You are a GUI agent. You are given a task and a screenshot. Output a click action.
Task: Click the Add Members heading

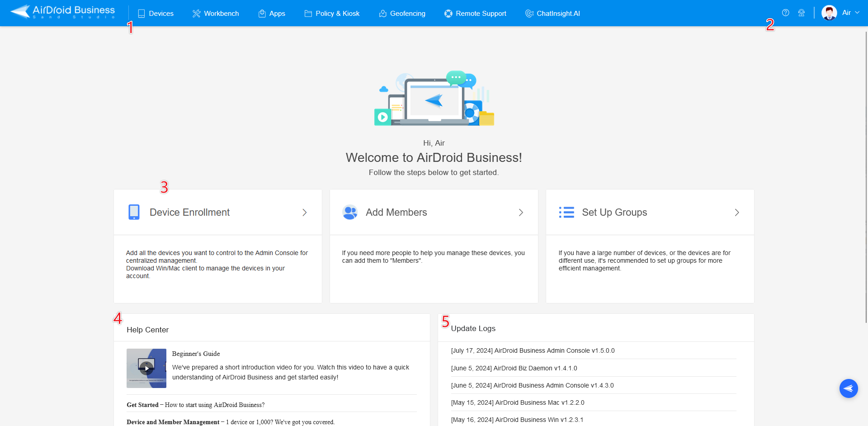396,212
